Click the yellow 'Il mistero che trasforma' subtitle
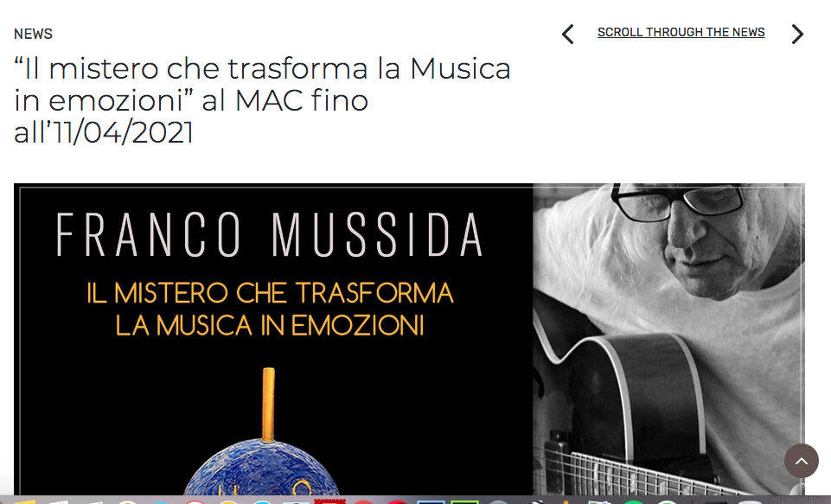This screenshot has height=504, width=831. point(270,292)
